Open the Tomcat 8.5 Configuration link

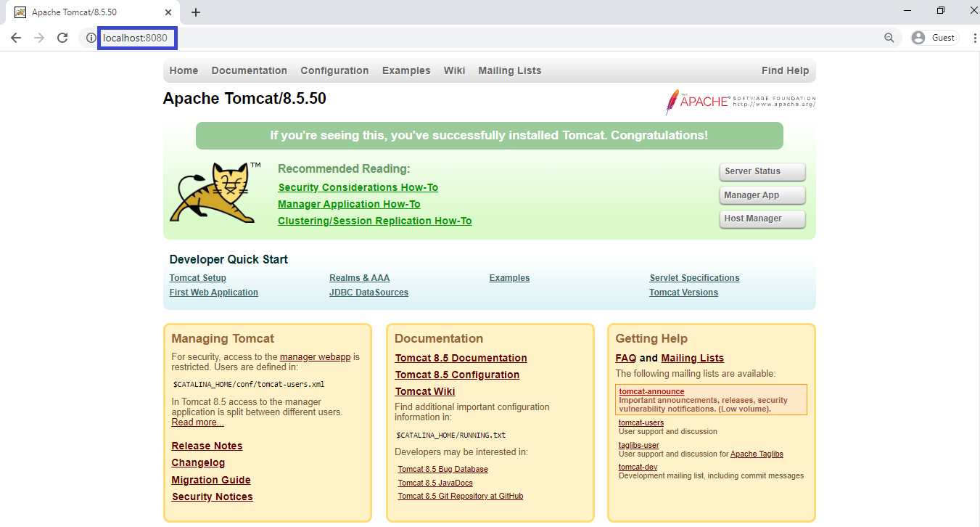coord(457,375)
